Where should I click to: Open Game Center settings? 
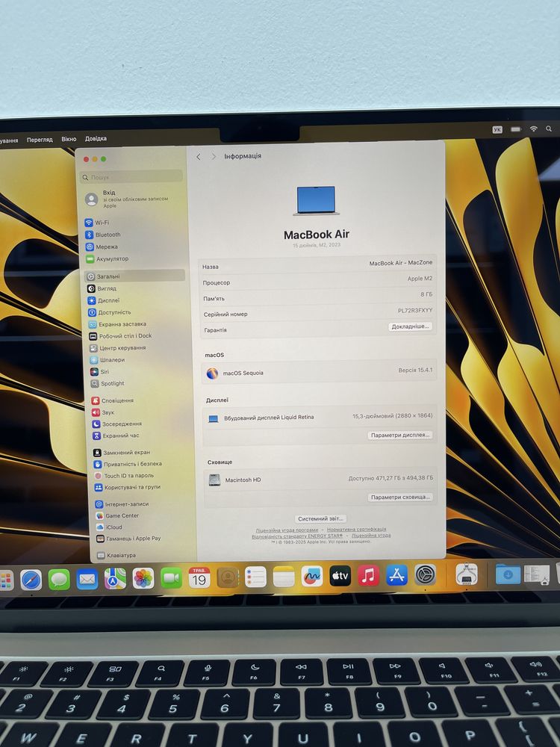pyautogui.click(x=118, y=515)
